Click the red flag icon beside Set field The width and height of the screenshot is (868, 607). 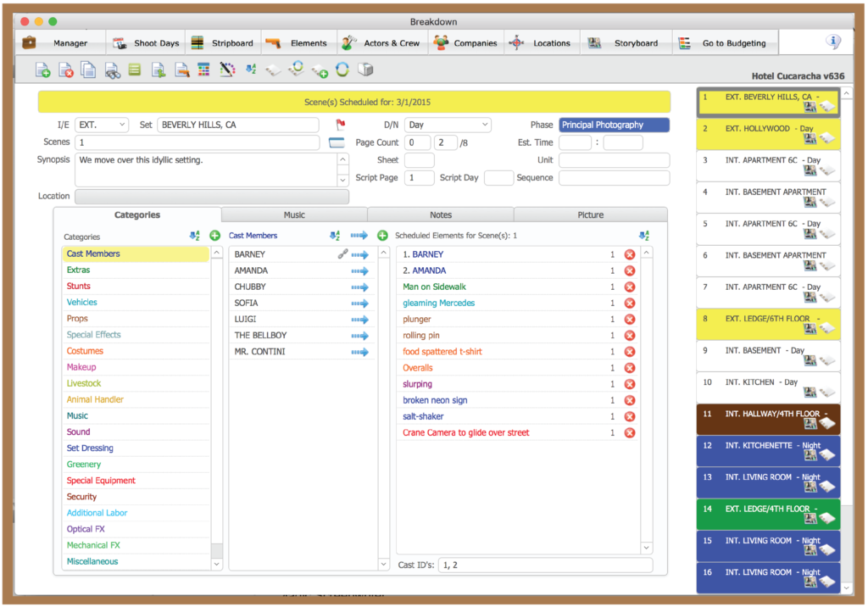(341, 125)
